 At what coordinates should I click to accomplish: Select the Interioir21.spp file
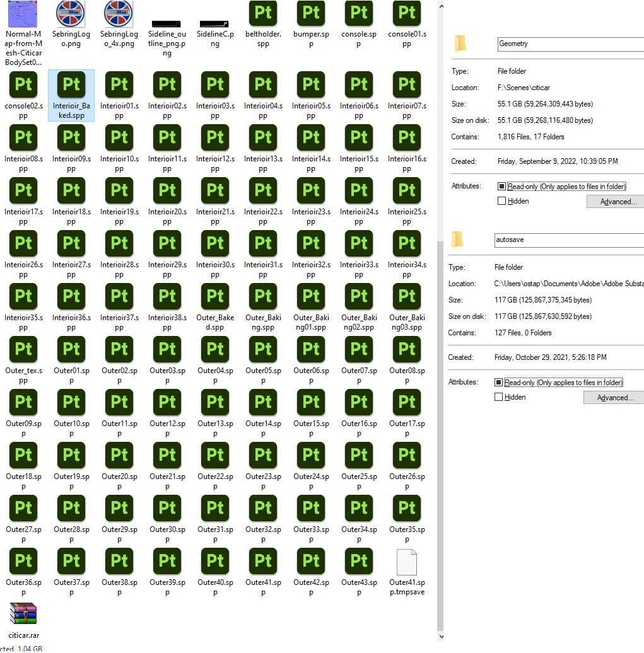tap(215, 201)
